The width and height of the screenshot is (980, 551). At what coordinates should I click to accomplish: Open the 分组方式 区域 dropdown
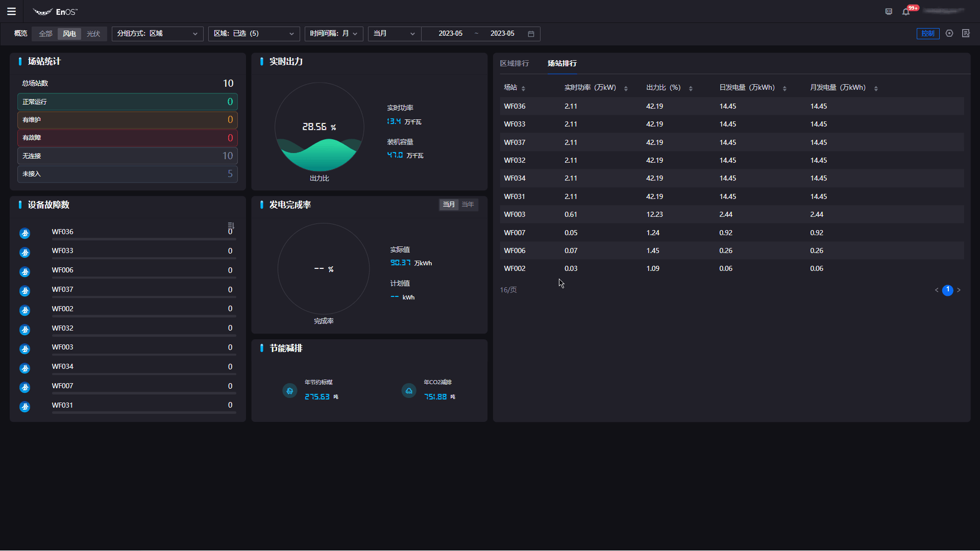coord(157,34)
